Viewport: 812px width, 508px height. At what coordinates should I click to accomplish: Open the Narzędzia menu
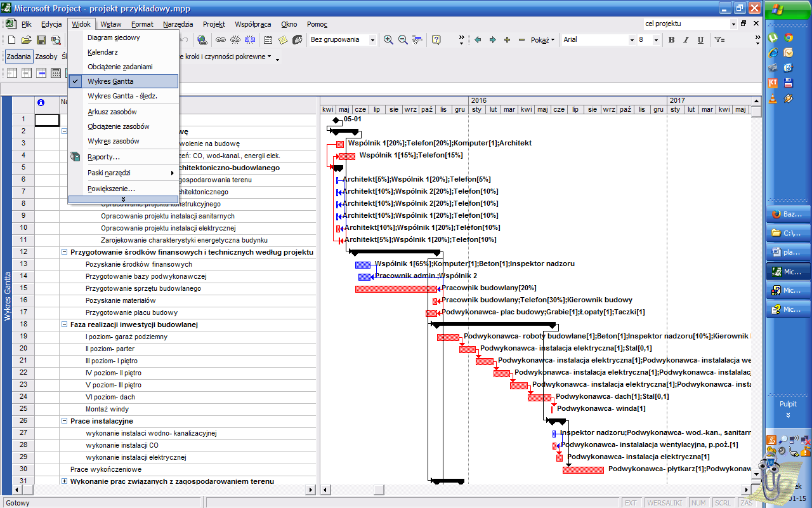pyautogui.click(x=178, y=24)
